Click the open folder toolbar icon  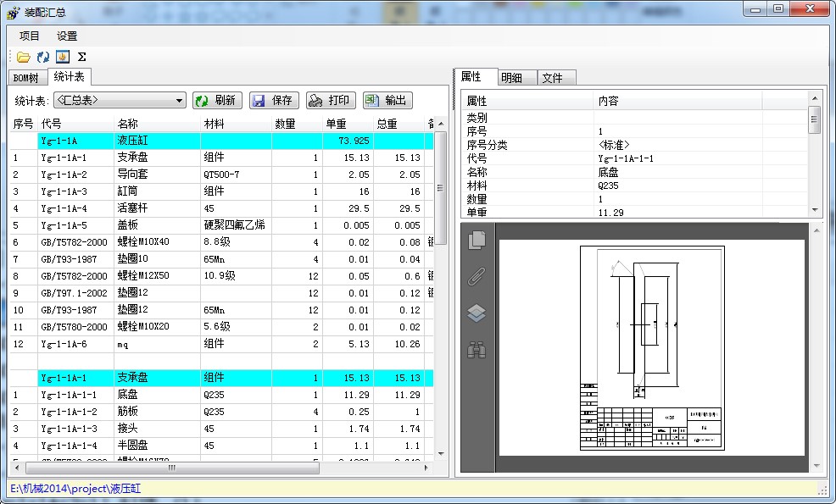24,57
